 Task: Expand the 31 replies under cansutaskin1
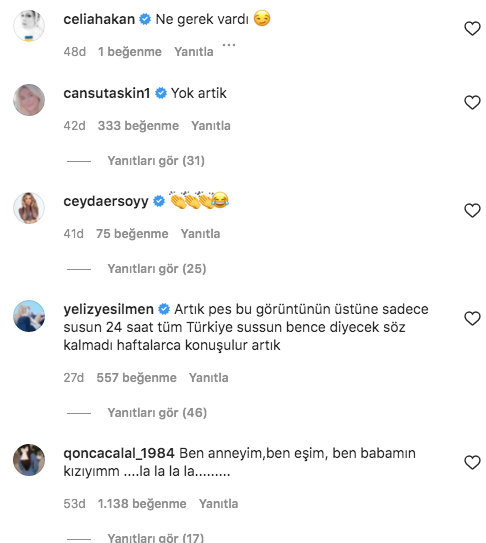coord(156,161)
